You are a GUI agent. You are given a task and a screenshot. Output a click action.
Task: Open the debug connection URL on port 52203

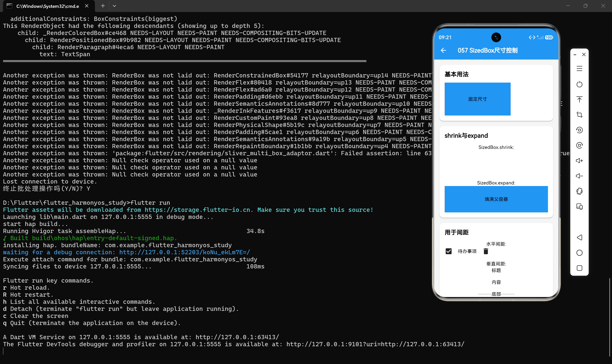(184, 252)
